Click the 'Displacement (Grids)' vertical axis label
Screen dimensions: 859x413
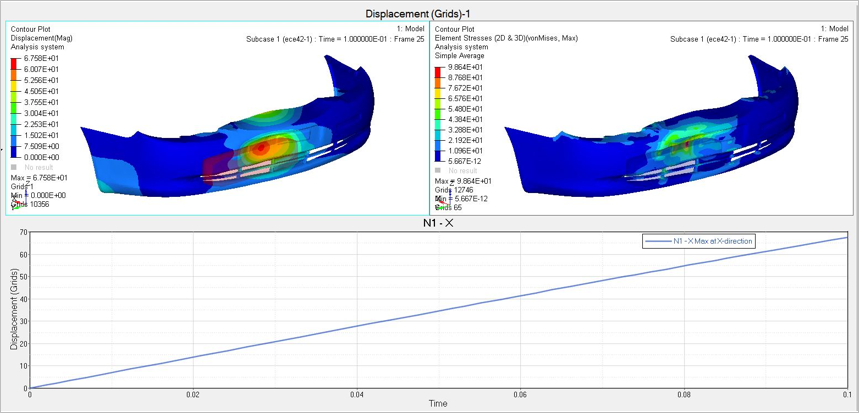[x=14, y=309]
